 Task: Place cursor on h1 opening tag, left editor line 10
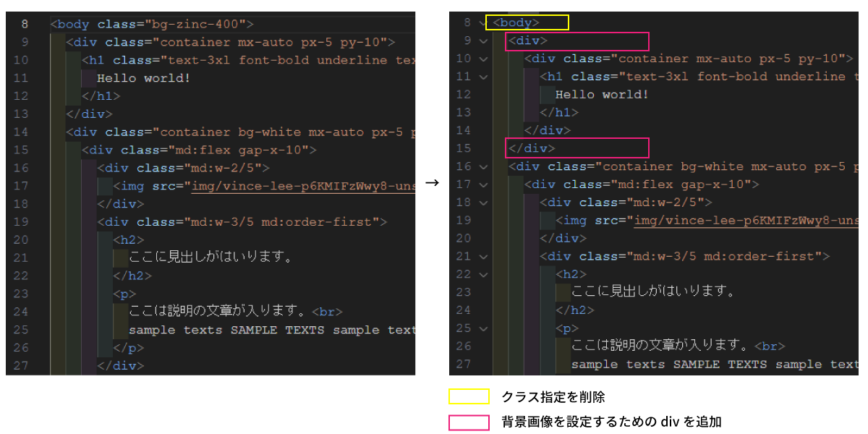tap(249, 60)
